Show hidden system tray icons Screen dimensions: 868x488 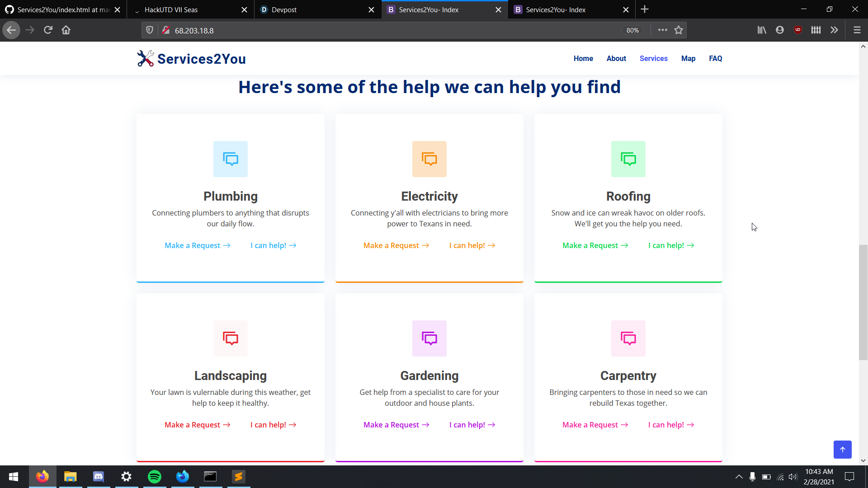tap(739, 477)
